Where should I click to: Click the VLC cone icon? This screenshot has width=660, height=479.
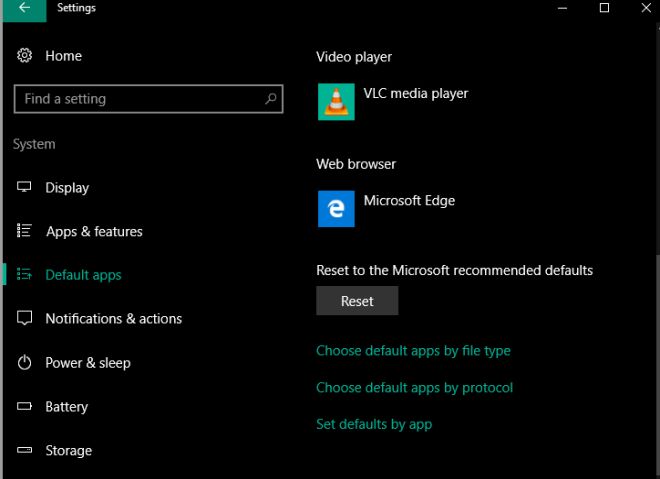click(x=336, y=101)
